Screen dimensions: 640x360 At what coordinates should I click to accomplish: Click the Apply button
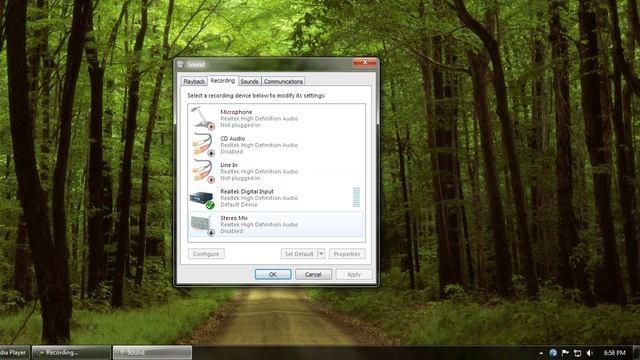click(x=354, y=274)
